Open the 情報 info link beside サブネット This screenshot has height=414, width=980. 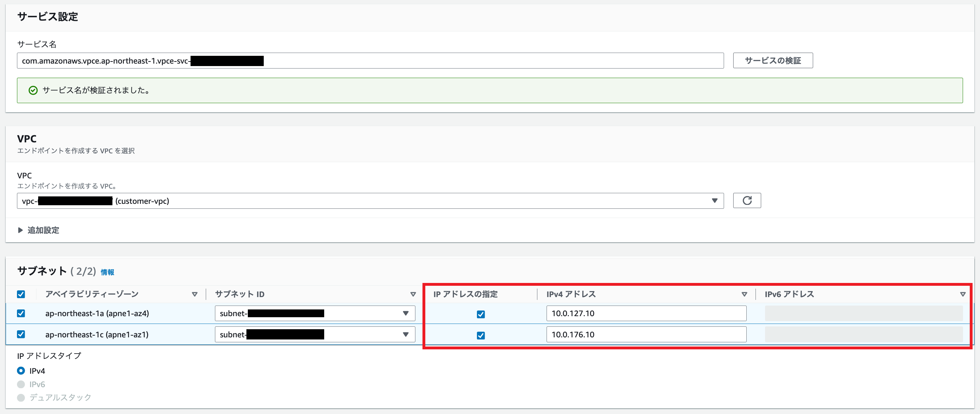click(107, 272)
